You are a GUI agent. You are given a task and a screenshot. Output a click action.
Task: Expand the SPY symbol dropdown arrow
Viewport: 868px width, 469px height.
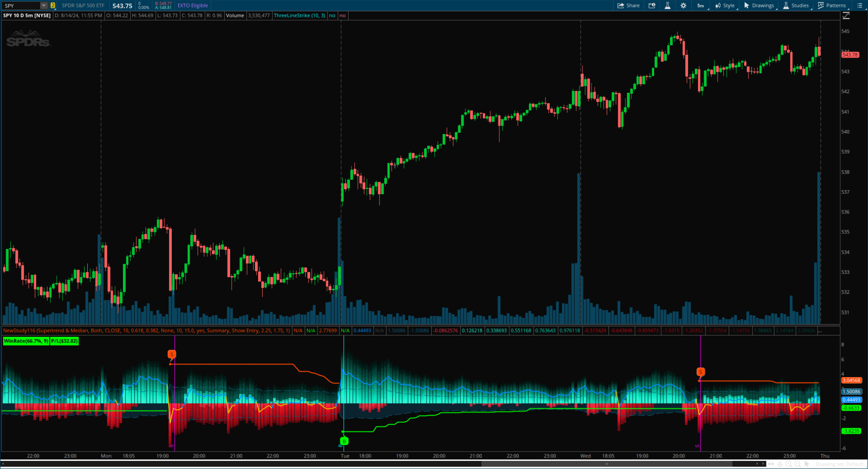click(44, 5)
